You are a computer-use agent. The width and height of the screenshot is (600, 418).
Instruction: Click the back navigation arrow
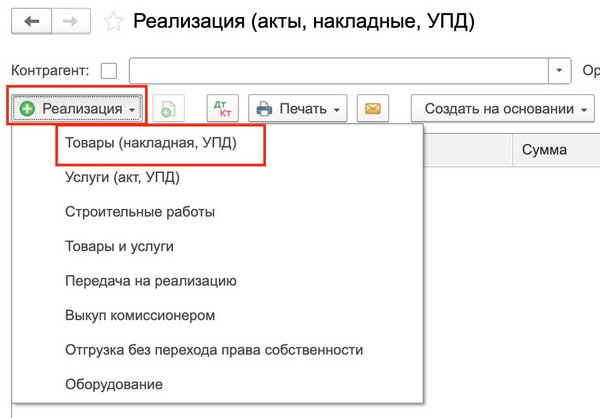[31, 21]
